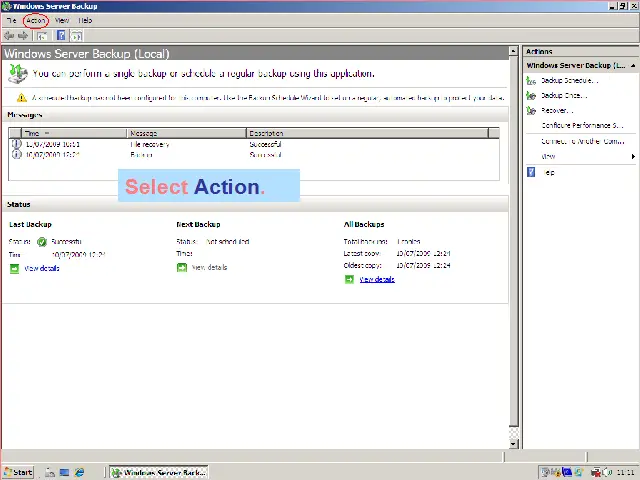
Task: Select the Backup message text
Action: click(141, 155)
